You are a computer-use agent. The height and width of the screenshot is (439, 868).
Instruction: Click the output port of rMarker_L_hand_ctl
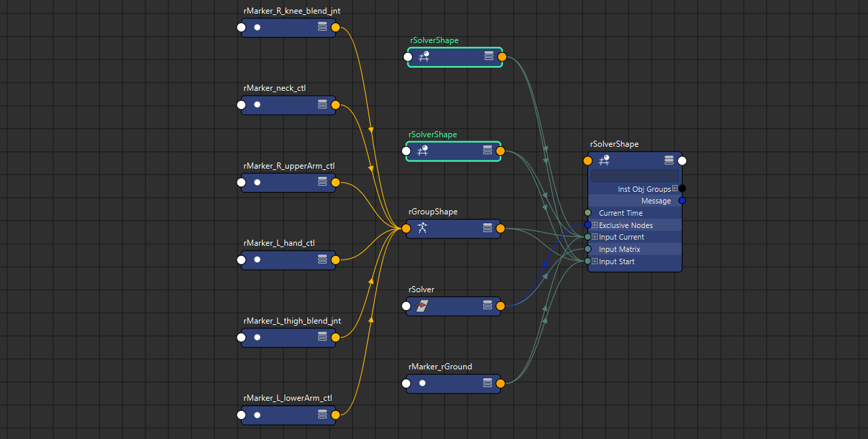tap(335, 259)
